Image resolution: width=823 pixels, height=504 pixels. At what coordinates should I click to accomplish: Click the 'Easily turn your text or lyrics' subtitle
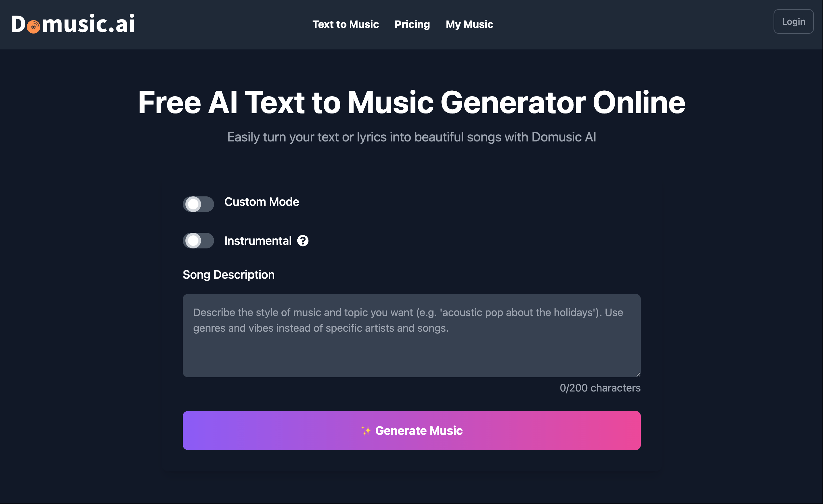coord(411,137)
